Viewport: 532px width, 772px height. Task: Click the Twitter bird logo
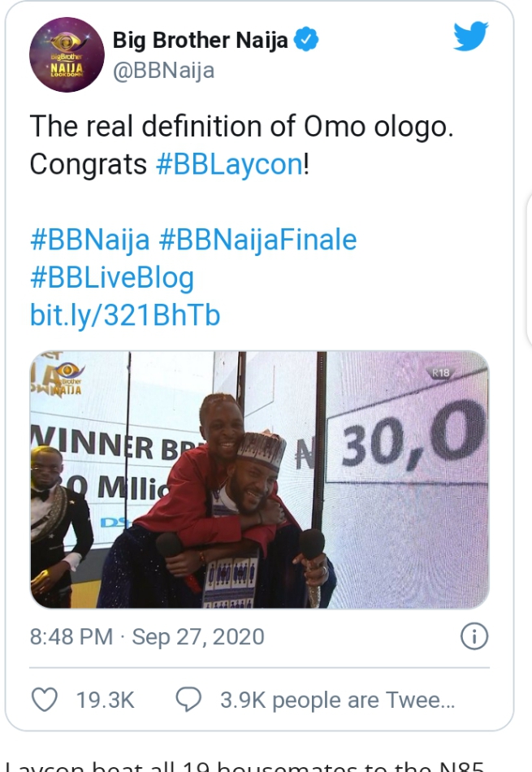(470, 36)
